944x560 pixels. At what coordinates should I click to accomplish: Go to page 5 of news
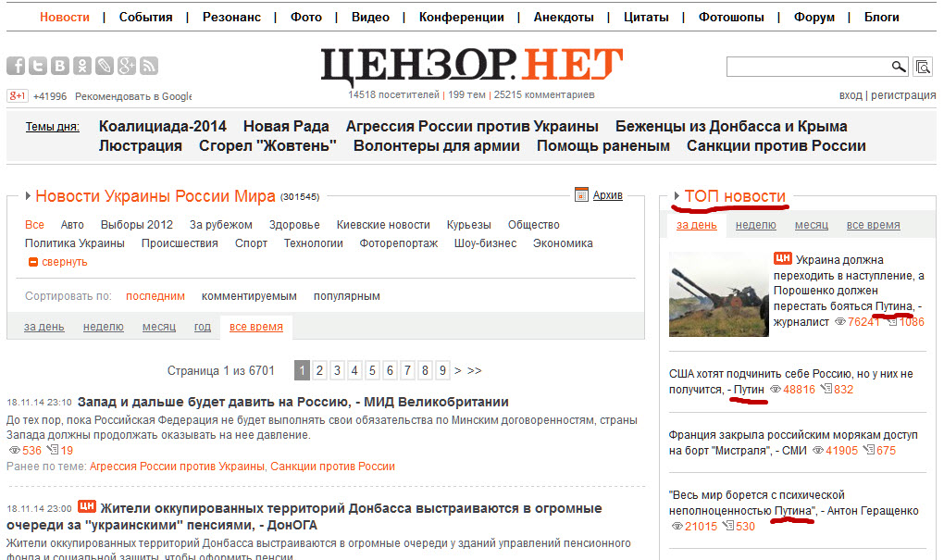point(372,370)
